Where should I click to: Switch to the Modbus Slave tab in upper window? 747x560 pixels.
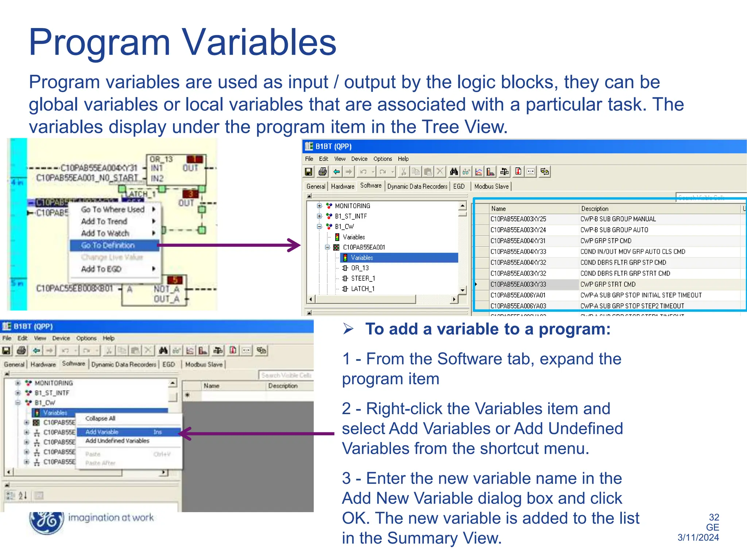click(x=491, y=186)
